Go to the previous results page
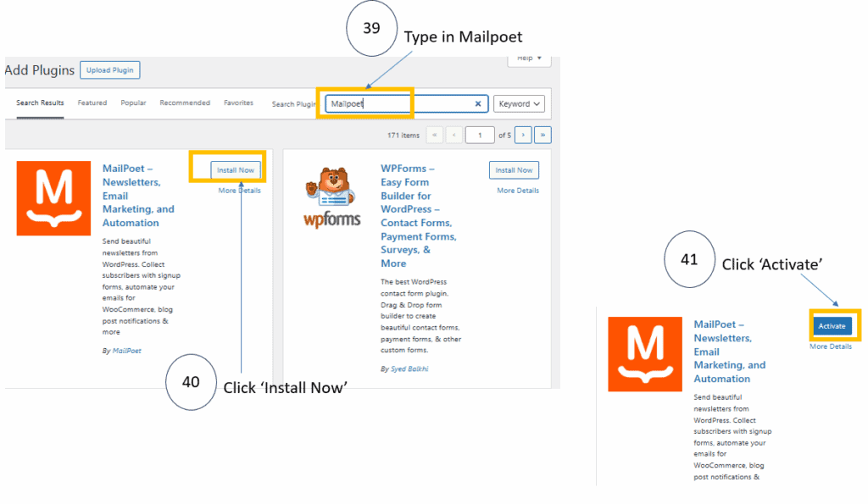Viewport: 868px width, 504px height. point(455,135)
